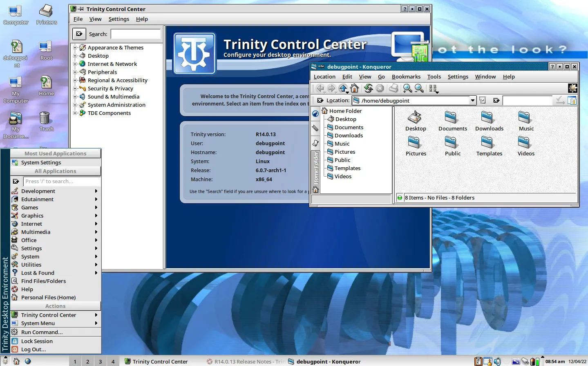588x366 pixels.
Task: Click the home icon in Konqueror toolbar
Action: 354,88
